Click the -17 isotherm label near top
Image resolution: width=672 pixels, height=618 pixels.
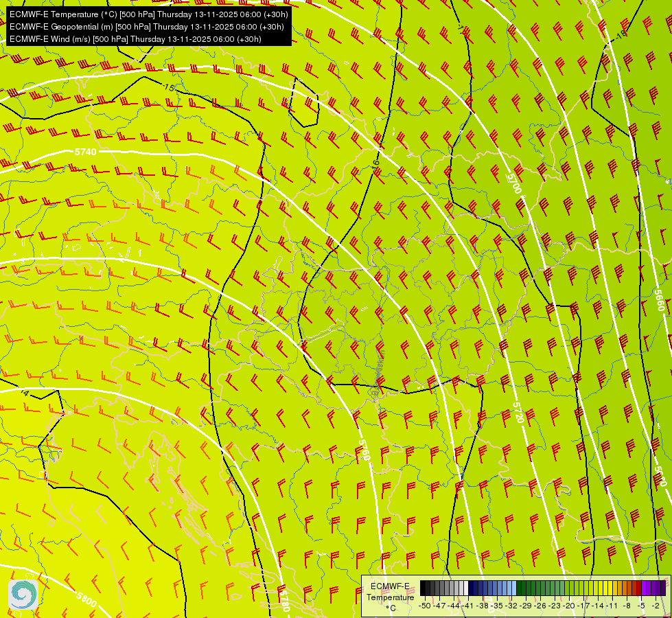[x=461, y=29]
